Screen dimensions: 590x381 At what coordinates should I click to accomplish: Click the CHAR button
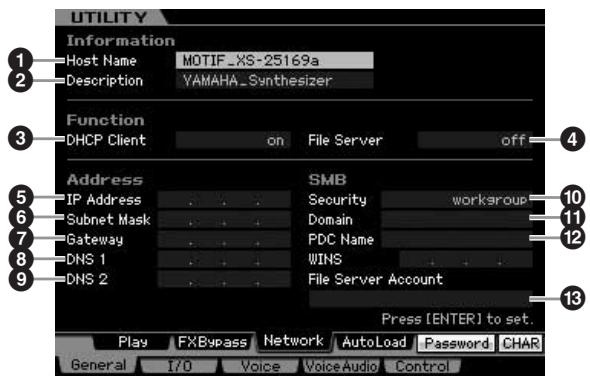[x=521, y=343]
